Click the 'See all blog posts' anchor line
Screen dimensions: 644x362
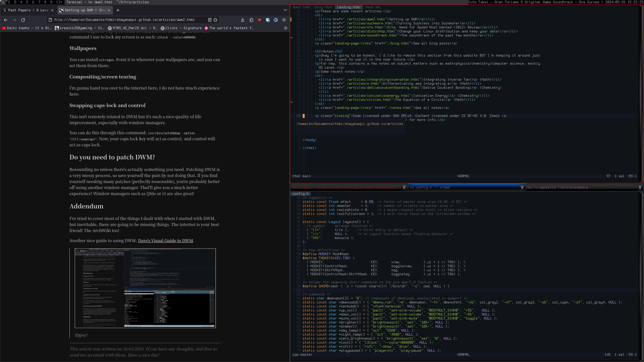point(386,43)
